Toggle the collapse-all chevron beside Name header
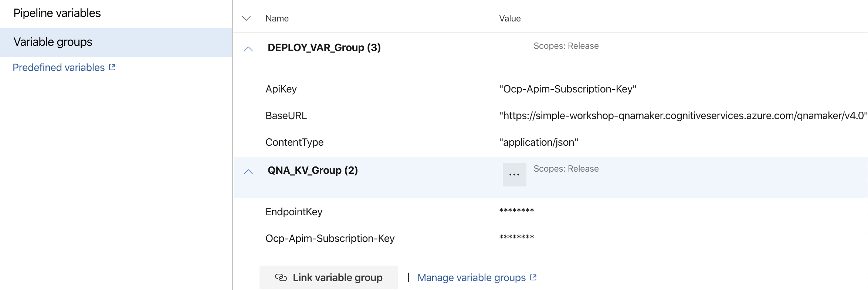Screen dimensions: 868x290 (246, 18)
